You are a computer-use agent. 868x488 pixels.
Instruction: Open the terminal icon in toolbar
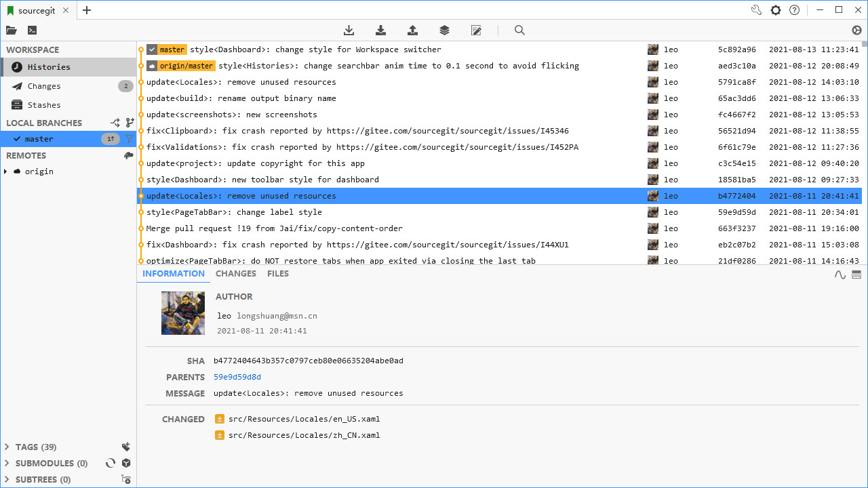click(32, 30)
